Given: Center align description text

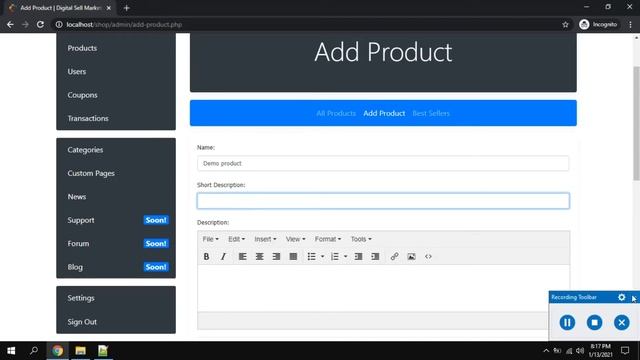Looking at the screenshot, I should pyautogui.click(x=260, y=256).
